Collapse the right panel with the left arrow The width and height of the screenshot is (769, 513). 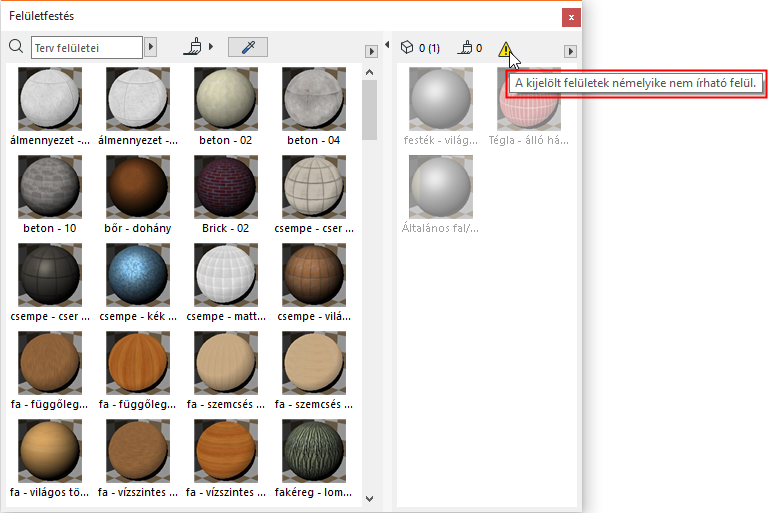pos(387,44)
